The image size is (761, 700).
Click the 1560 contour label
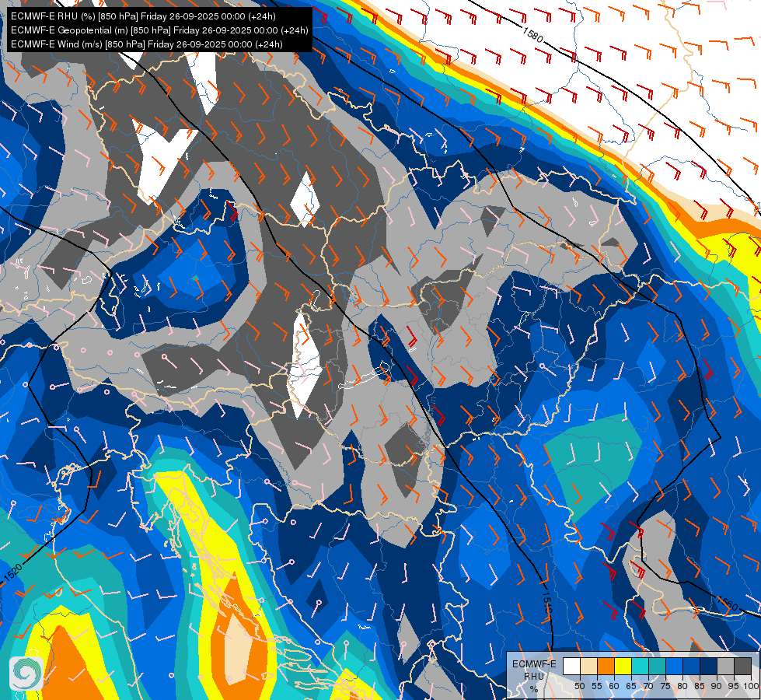click(x=727, y=604)
